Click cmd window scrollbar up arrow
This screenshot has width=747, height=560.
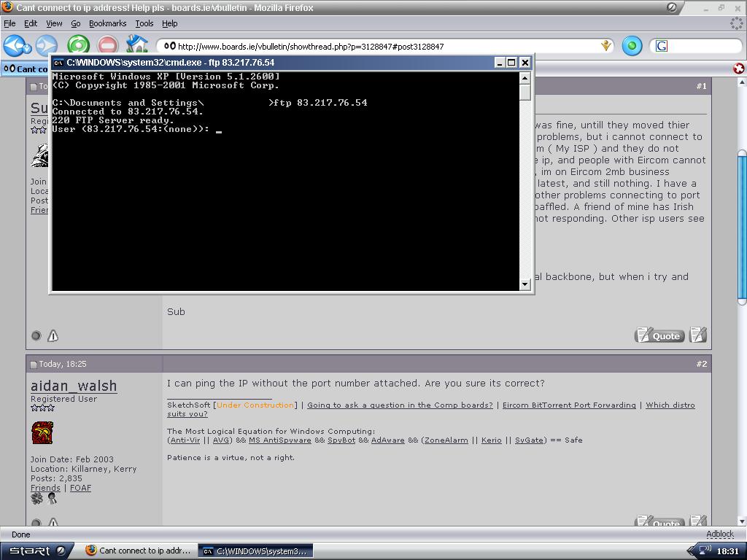(x=525, y=77)
